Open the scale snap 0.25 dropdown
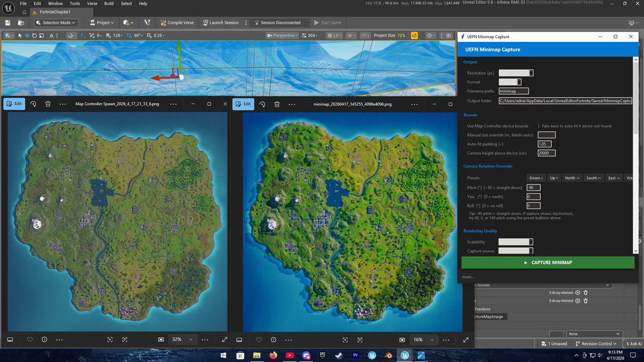Screen dimensions: 644x362 click(159, 35)
